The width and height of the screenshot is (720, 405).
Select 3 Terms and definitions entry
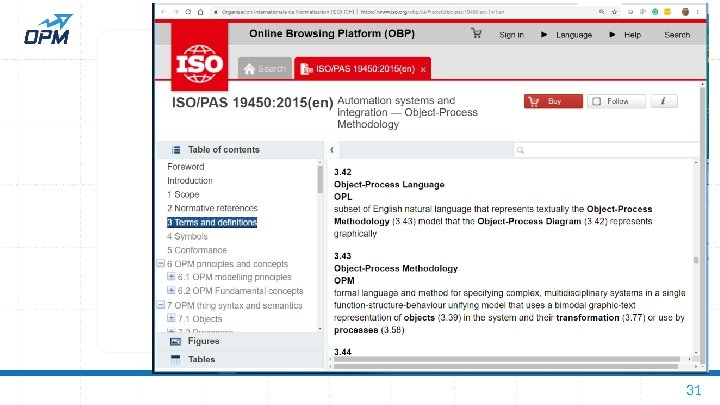[212, 222]
